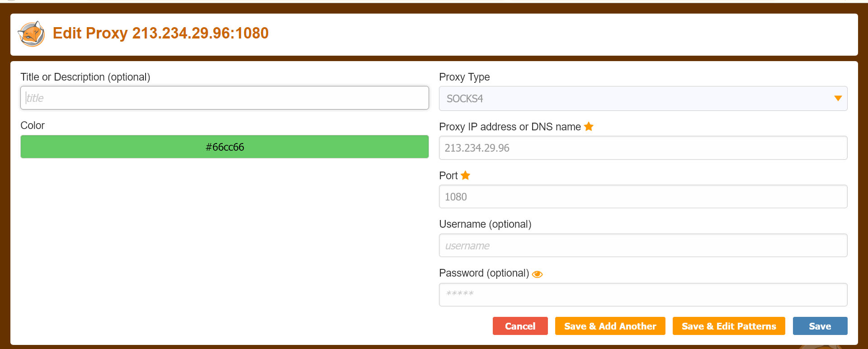This screenshot has width=868, height=349.
Task: Click the Edit Proxy page heading
Action: click(x=160, y=33)
